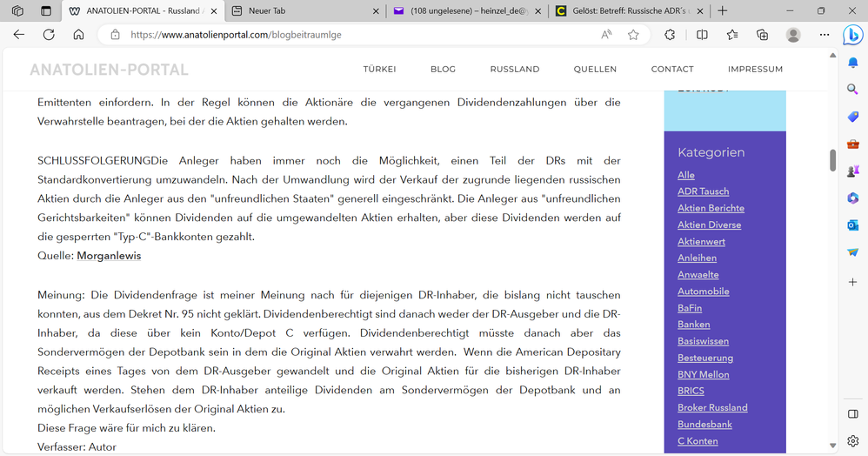This screenshot has height=456, width=868.
Task: Open the BLOG menu item
Action: pyautogui.click(x=443, y=70)
